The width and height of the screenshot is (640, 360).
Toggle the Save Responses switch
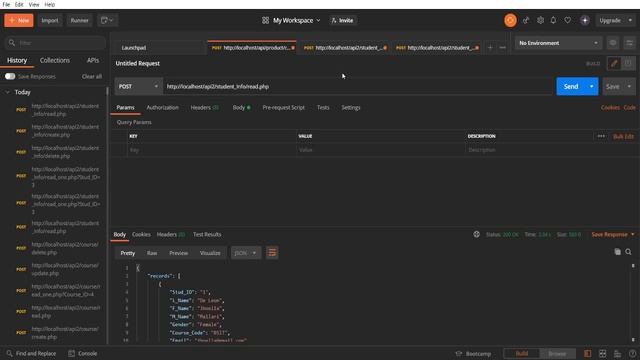tap(10, 76)
